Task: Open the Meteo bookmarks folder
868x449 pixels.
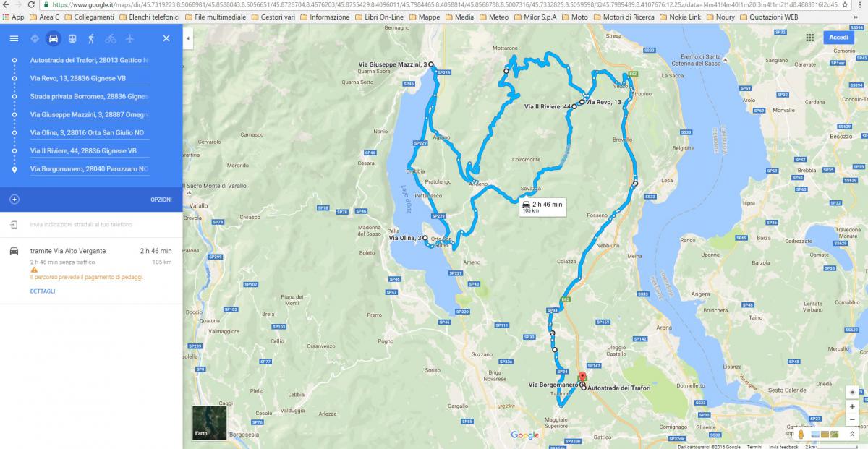Action: tap(493, 17)
